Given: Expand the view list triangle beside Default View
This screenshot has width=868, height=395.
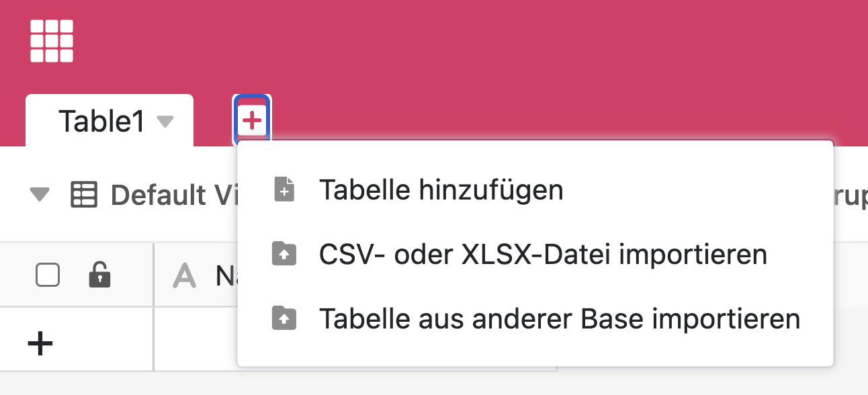Looking at the screenshot, I should click(x=40, y=195).
